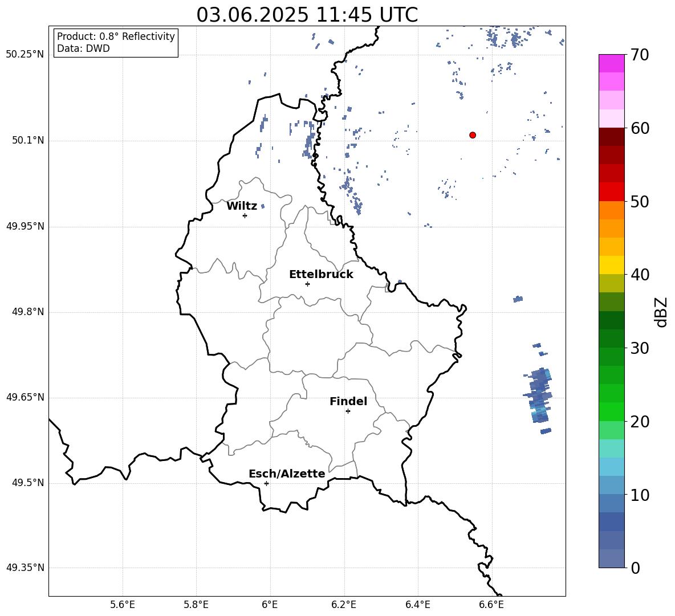This screenshot has height=616, width=675.
Task: Click the 49.35°N latitude label
Action: click(x=25, y=568)
